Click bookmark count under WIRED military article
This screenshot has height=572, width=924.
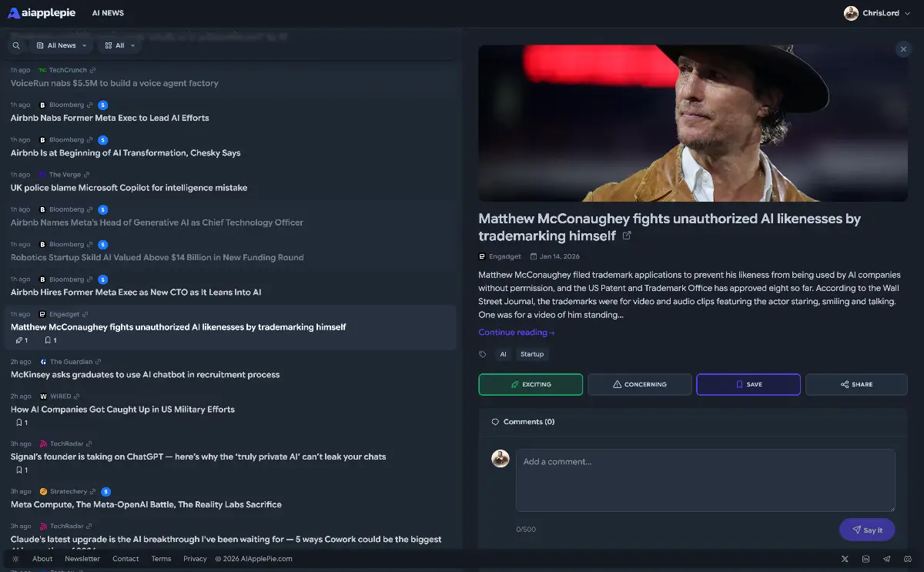click(22, 423)
